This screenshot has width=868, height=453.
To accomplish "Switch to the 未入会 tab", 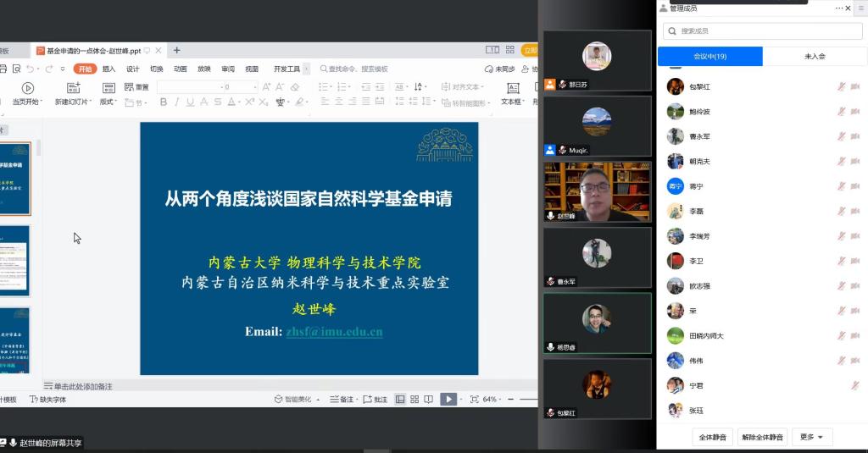I will click(815, 57).
